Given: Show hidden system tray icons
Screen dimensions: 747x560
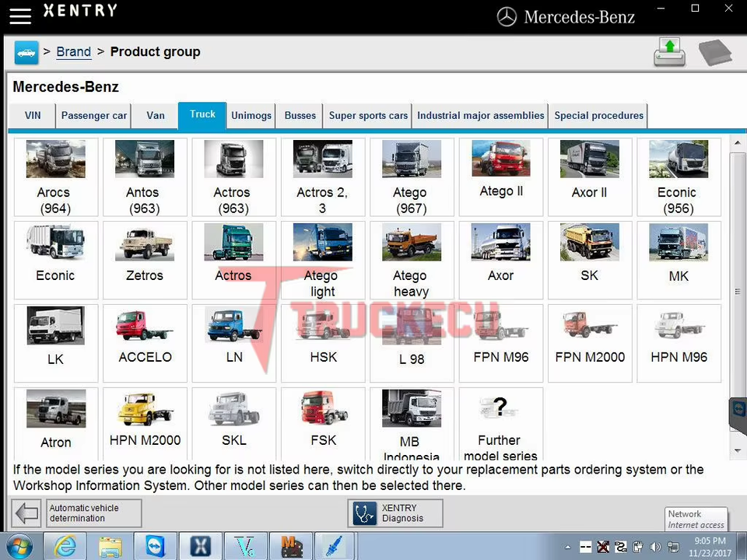Looking at the screenshot, I should 568,547.
